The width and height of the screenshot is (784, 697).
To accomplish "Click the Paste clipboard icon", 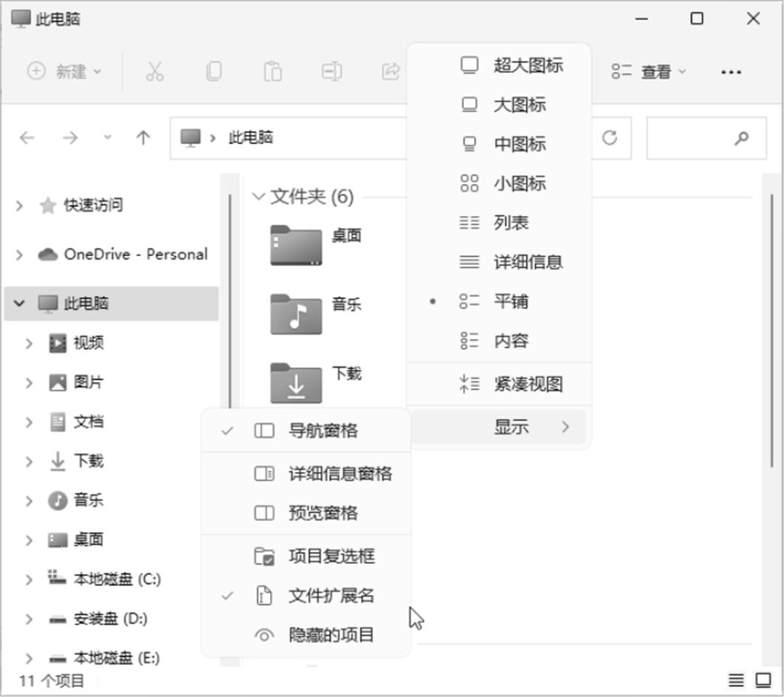I will click(x=272, y=72).
